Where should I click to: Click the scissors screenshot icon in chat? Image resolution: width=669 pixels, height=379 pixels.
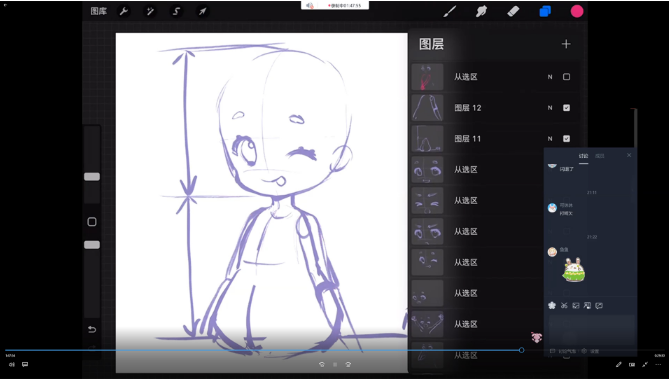click(x=564, y=306)
